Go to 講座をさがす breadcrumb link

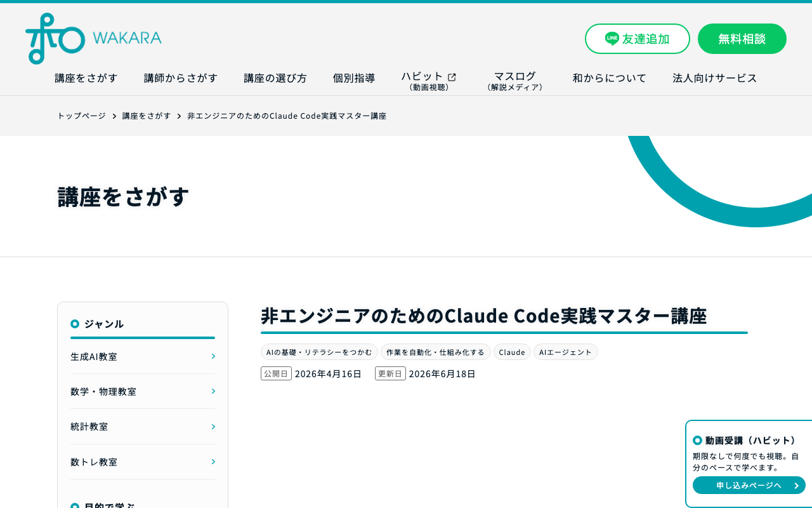click(147, 116)
